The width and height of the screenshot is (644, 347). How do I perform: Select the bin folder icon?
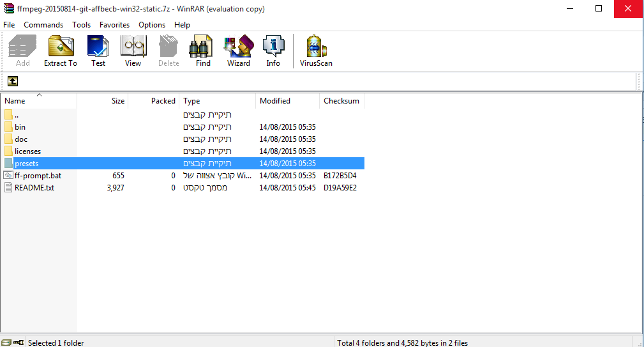click(9, 127)
